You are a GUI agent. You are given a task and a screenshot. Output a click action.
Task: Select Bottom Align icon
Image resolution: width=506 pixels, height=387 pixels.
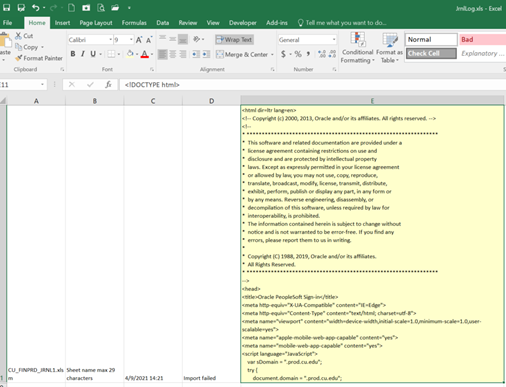pyautogui.click(x=183, y=39)
